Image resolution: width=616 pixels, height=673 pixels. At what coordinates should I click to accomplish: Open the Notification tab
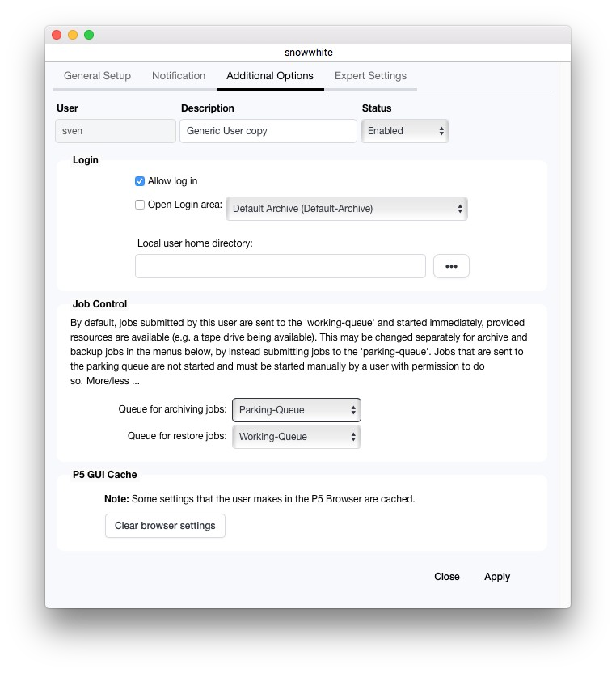[x=179, y=76]
